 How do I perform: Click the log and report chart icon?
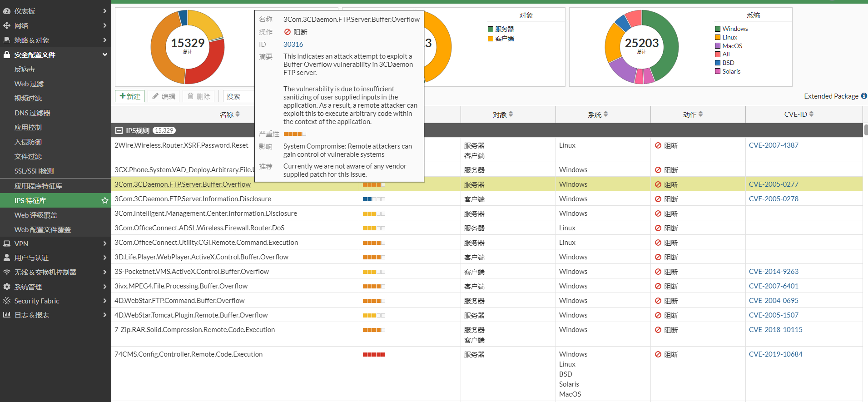click(x=7, y=315)
